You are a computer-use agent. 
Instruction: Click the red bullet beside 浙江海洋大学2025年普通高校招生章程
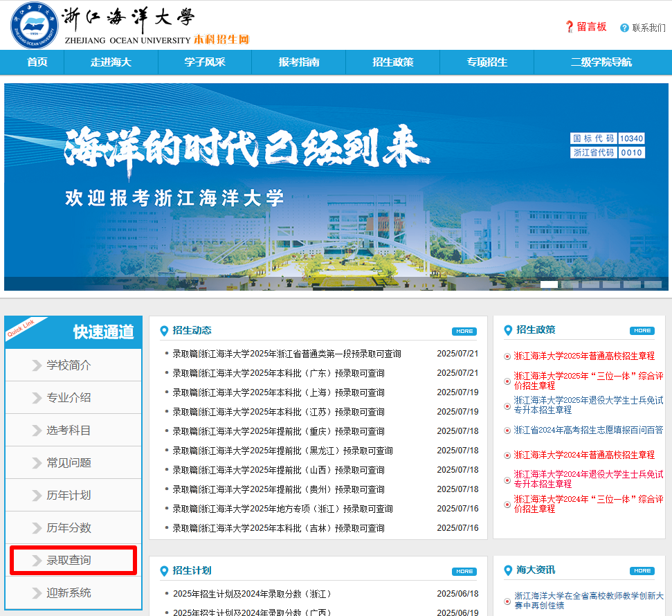pyautogui.click(x=507, y=356)
